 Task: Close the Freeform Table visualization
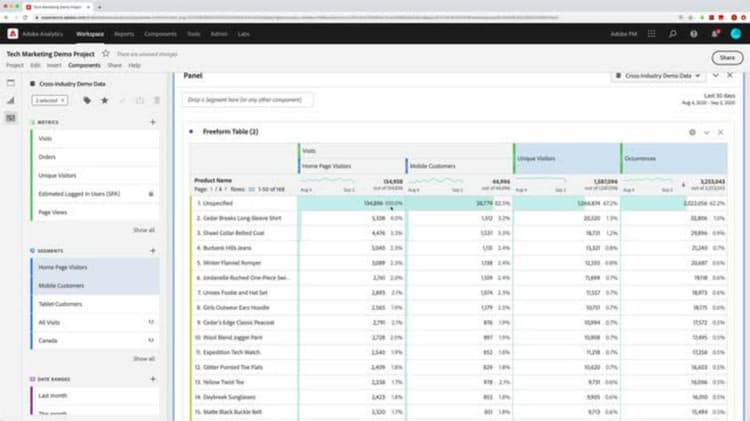720,133
